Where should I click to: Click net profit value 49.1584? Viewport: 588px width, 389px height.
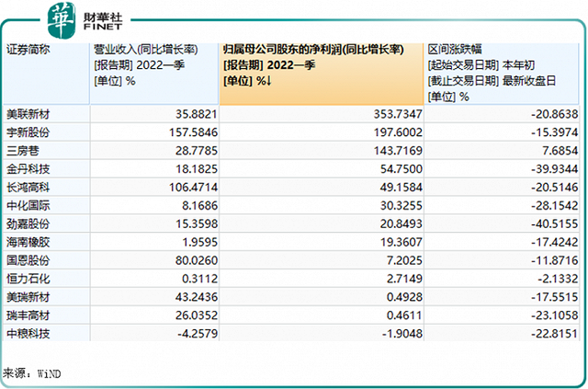(x=401, y=188)
